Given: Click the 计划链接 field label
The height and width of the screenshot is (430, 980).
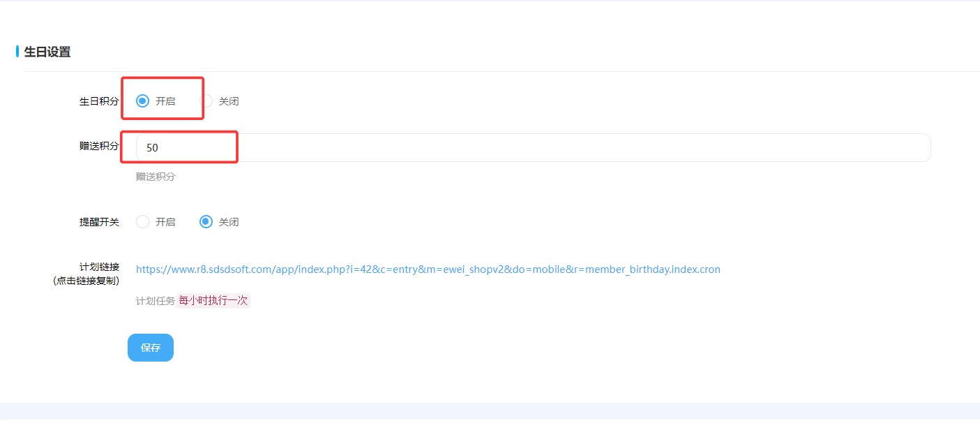Looking at the screenshot, I should tap(99, 267).
